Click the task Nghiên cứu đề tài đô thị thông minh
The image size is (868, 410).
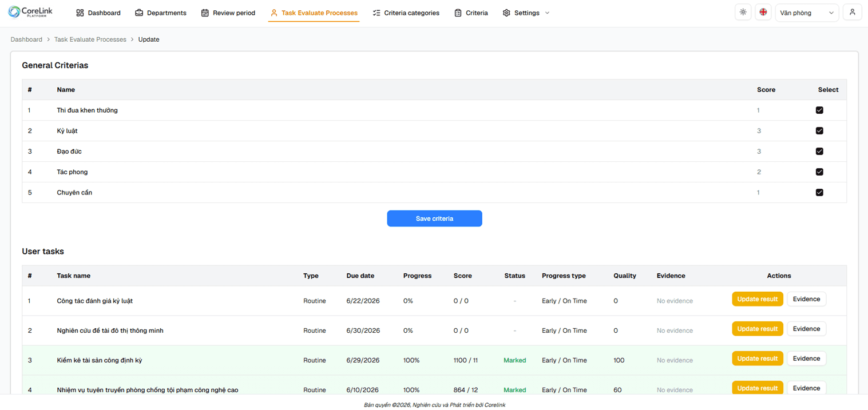(x=110, y=331)
